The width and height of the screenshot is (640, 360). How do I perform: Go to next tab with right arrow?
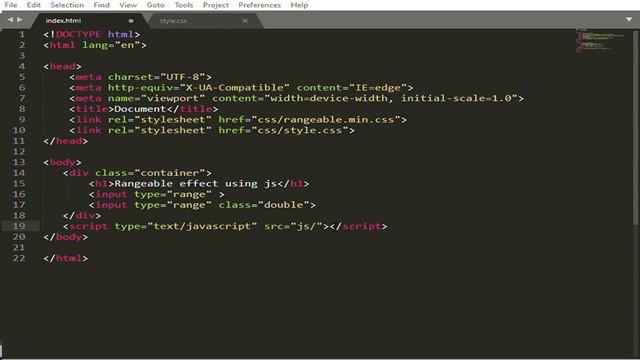[x=20, y=20]
